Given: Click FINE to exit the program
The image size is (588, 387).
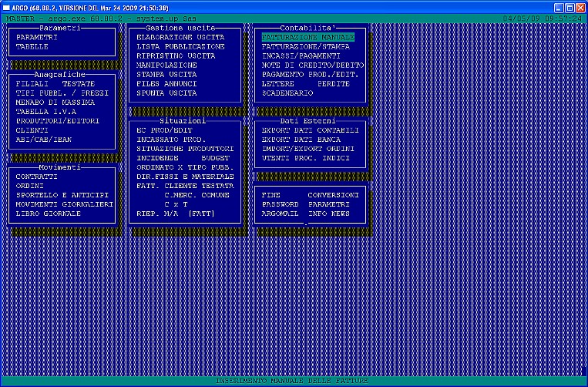Looking at the screenshot, I should [x=271, y=195].
